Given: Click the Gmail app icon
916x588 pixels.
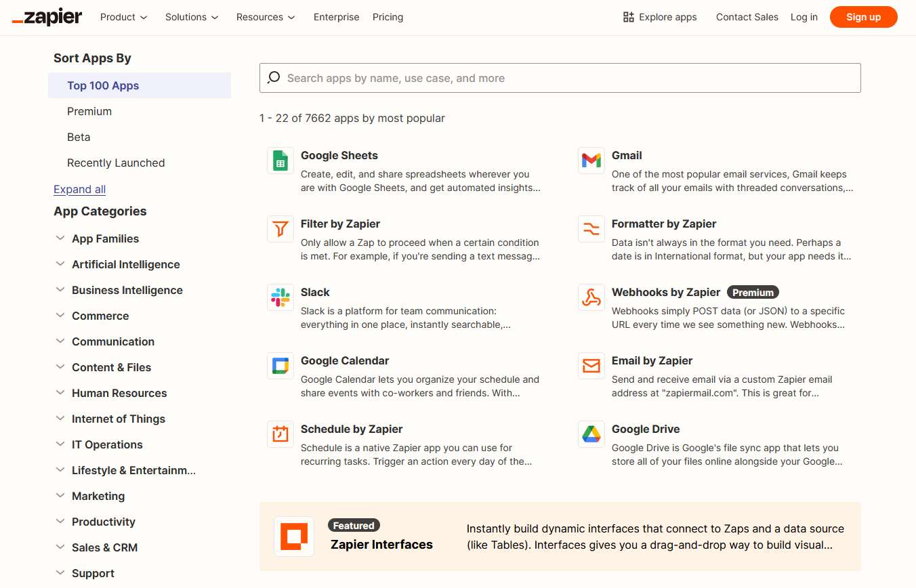Looking at the screenshot, I should [x=591, y=161].
